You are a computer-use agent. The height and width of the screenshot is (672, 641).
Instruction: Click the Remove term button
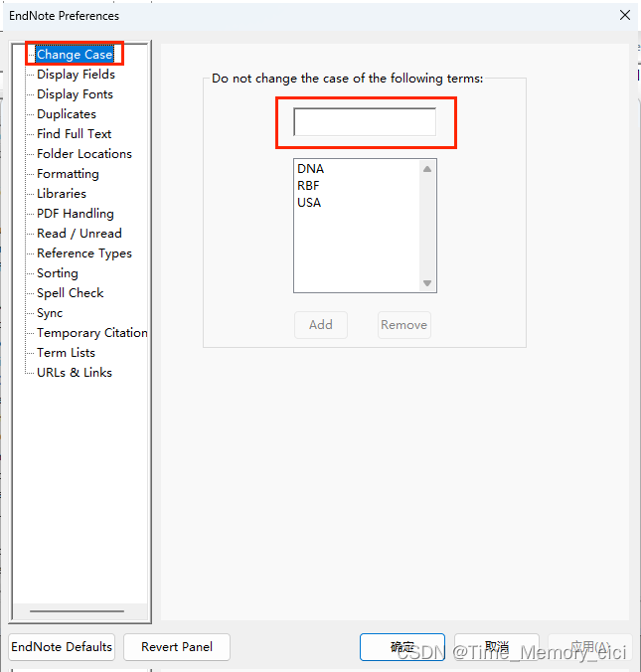click(x=404, y=325)
